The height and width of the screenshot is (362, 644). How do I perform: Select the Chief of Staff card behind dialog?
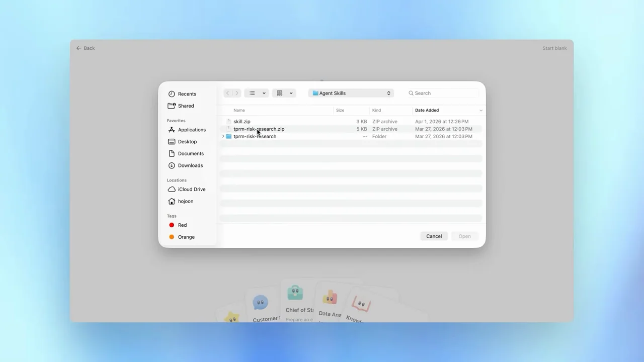(299, 302)
